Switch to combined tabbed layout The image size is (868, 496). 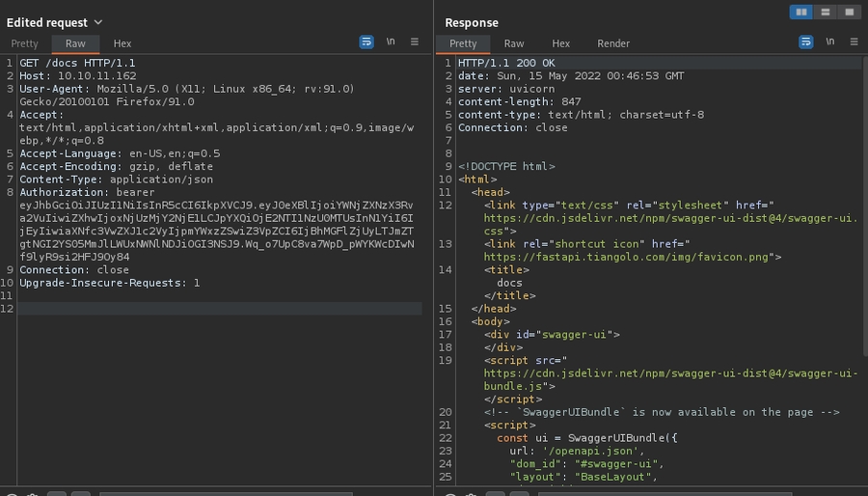(849, 12)
